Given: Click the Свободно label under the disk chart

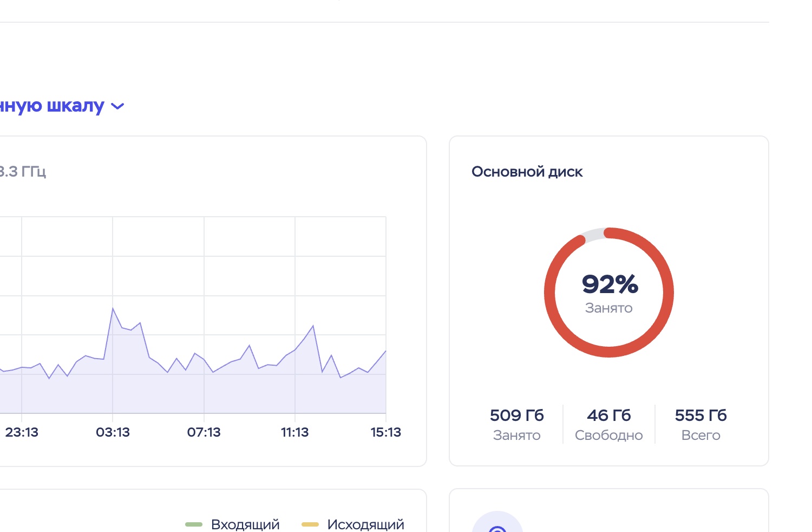Looking at the screenshot, I should tap(609, 436).
